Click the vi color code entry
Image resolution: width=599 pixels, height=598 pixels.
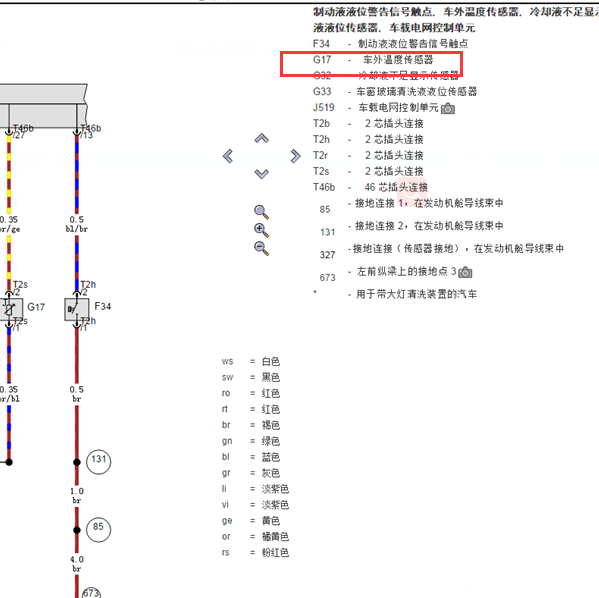255,505
